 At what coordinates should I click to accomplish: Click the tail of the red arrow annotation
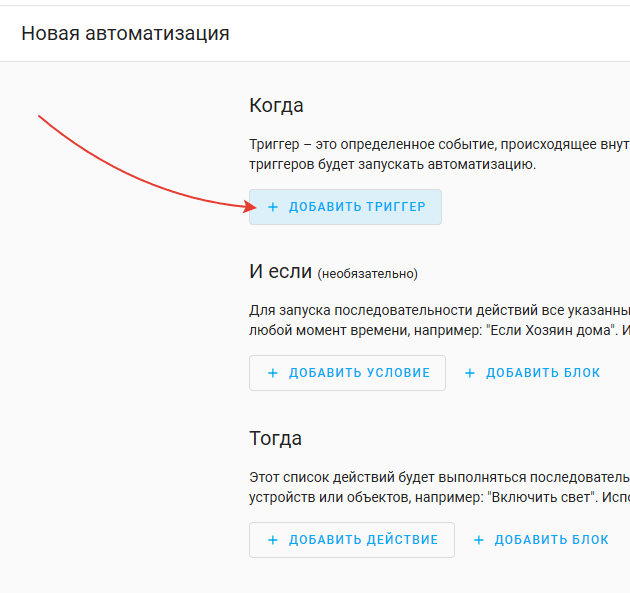(x=41, y=118)
